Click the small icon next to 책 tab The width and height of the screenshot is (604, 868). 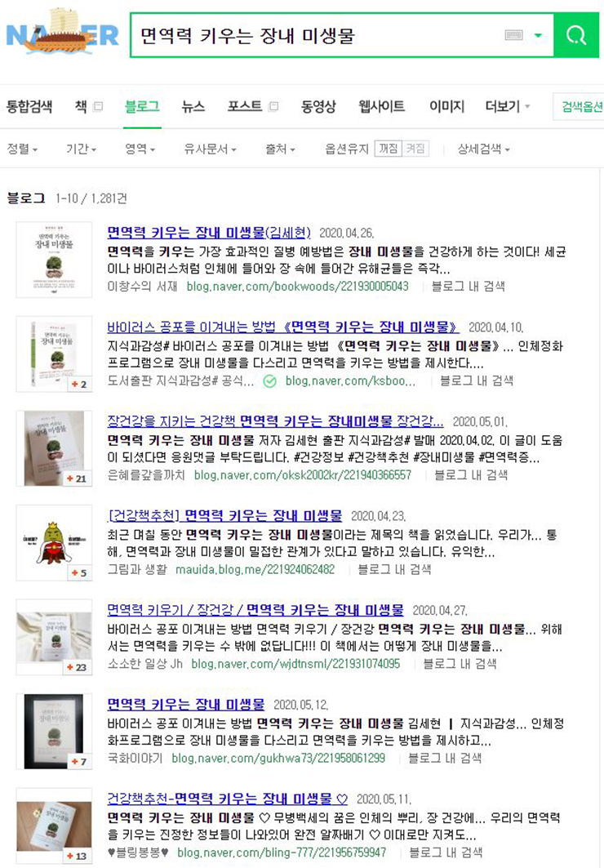98,106
